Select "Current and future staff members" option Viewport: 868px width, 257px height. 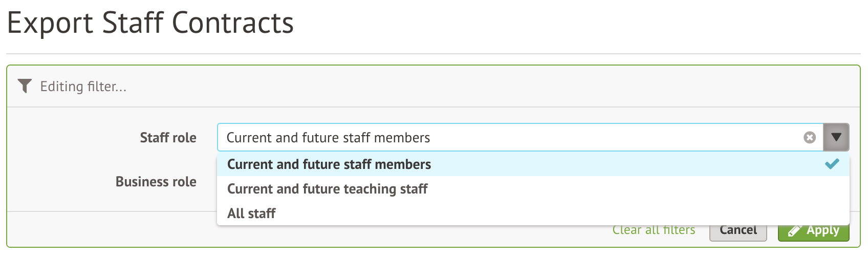(x=329, y=164)
